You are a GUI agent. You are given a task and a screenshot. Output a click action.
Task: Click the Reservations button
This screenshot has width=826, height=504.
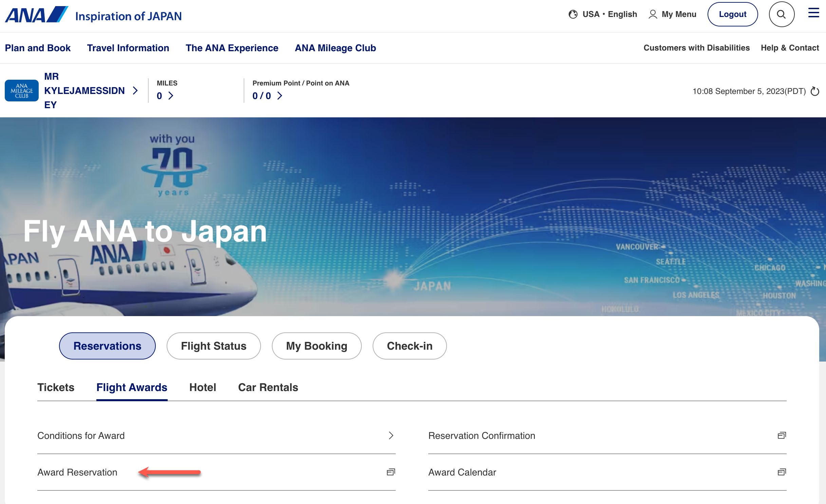(107, 345)
